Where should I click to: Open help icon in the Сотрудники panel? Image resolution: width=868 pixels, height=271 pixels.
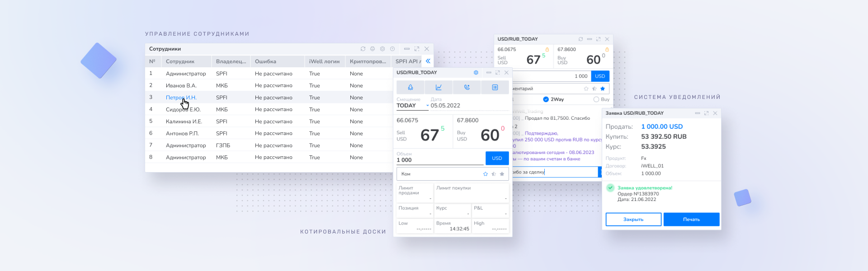[392, 49]
